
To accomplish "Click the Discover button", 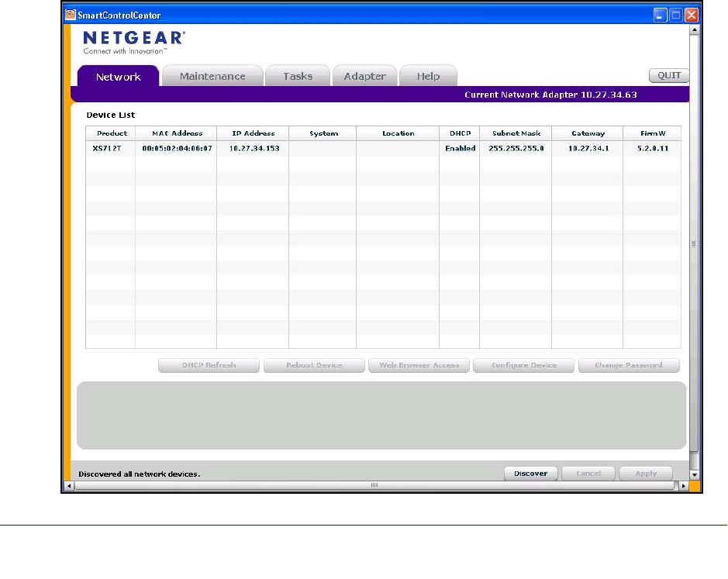I will point(530,473).
